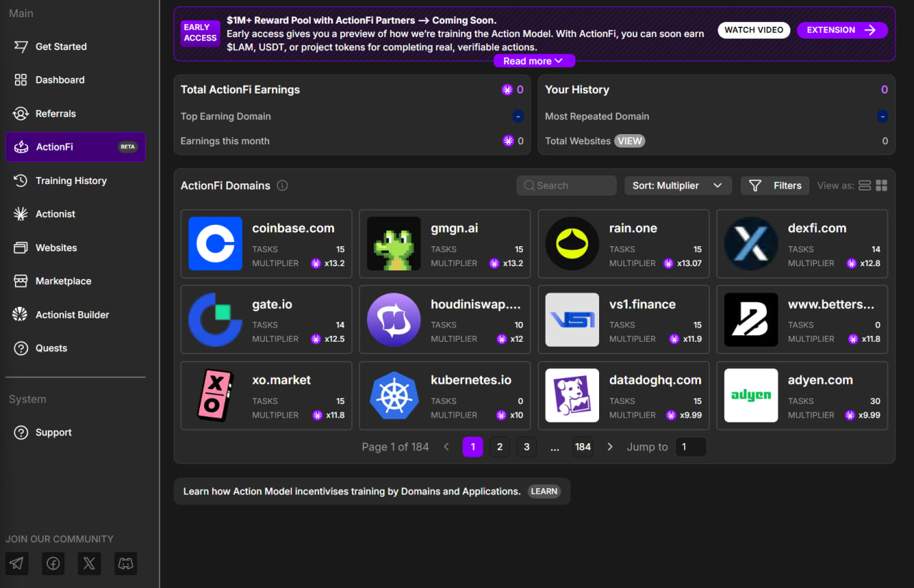This screenshot has height=588, width=914.
Task: Open the adyen.com domain name
Action: [x=820, y=380]
